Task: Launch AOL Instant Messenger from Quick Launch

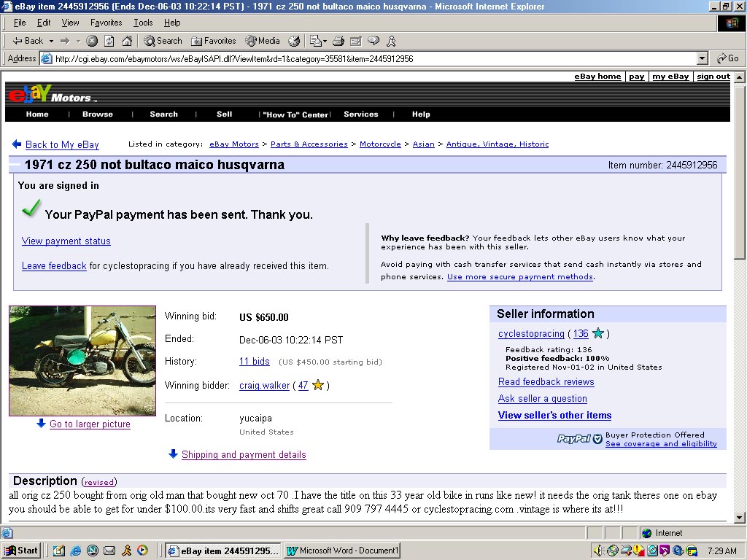Action: (x=126, y=551)
